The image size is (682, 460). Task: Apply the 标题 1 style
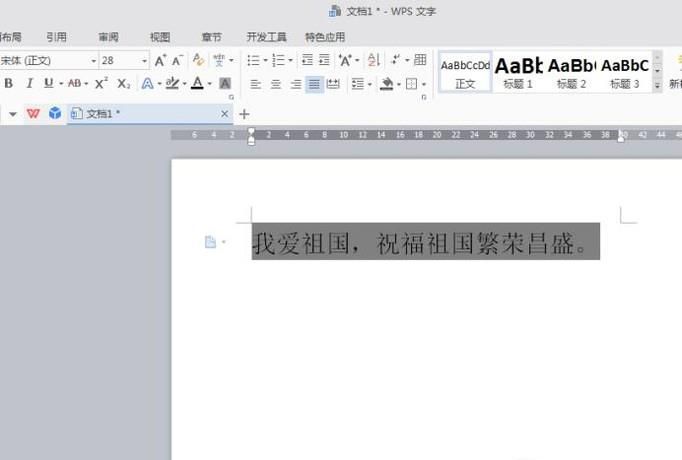coord(518,73)
